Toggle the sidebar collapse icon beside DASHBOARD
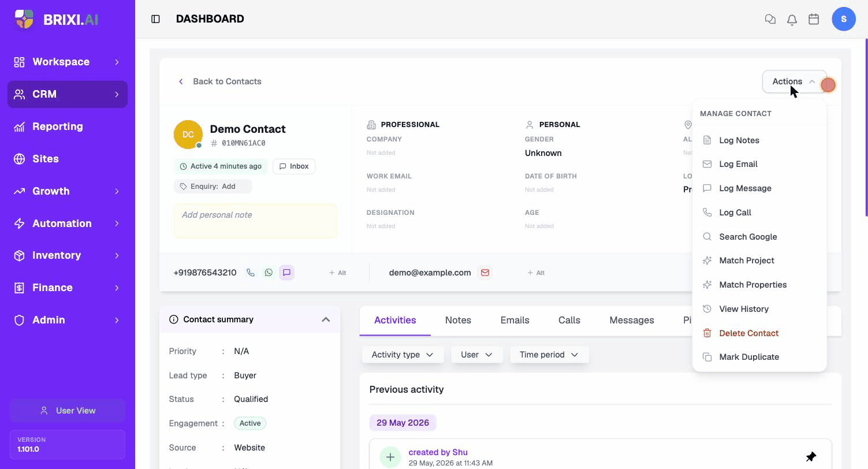This screenshot has width=868, height=469. pos(155,19)
